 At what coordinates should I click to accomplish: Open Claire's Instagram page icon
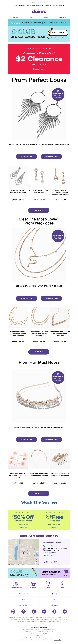click(x=13, y=612)
